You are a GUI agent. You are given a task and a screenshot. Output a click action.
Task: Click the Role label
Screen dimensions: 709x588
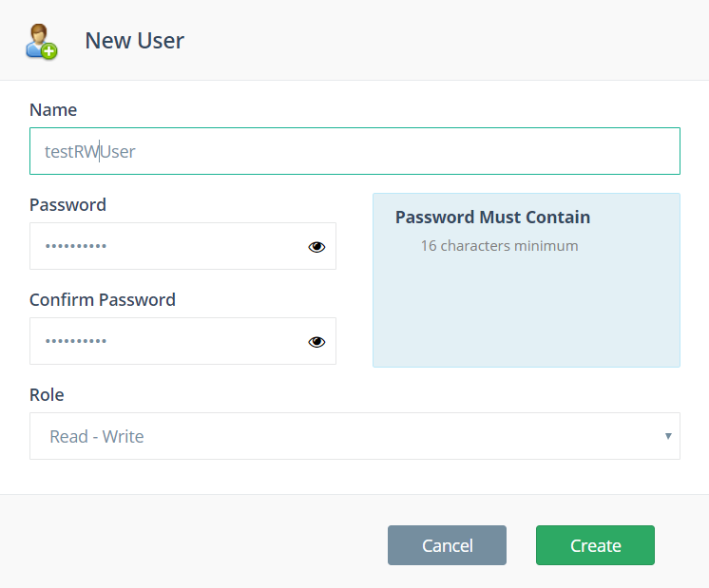click(x=47, y=394)
